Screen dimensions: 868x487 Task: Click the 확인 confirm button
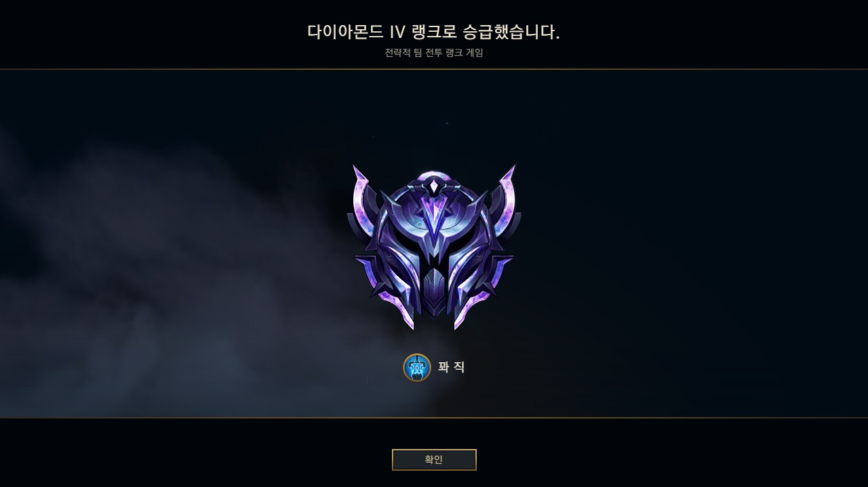pos(434,460)
